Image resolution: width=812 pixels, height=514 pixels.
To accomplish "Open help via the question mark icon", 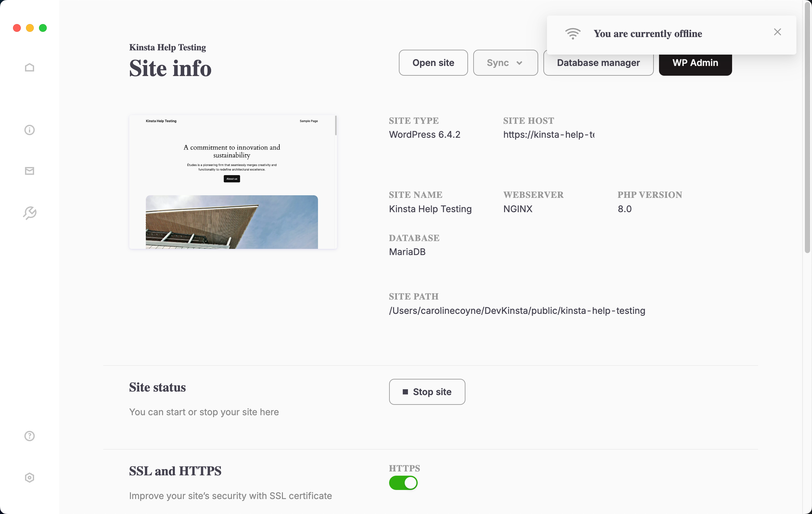I will click(x=29, y=436).
